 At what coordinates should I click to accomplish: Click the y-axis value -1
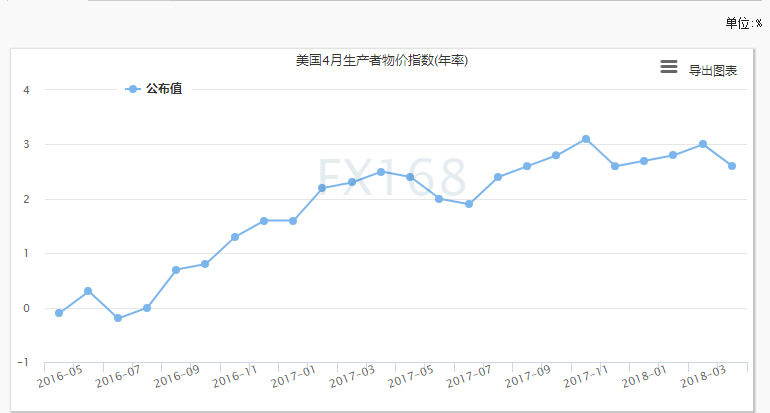click(x=23, y=362)
